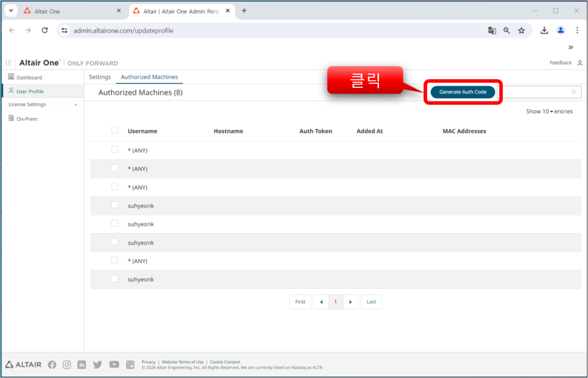588x378 pixels.
Task: Close the Altair One browser tab
Action: (x=119, y=11)
